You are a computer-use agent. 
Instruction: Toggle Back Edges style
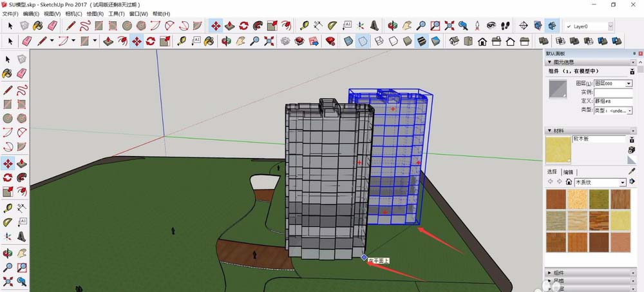[362, 41]
